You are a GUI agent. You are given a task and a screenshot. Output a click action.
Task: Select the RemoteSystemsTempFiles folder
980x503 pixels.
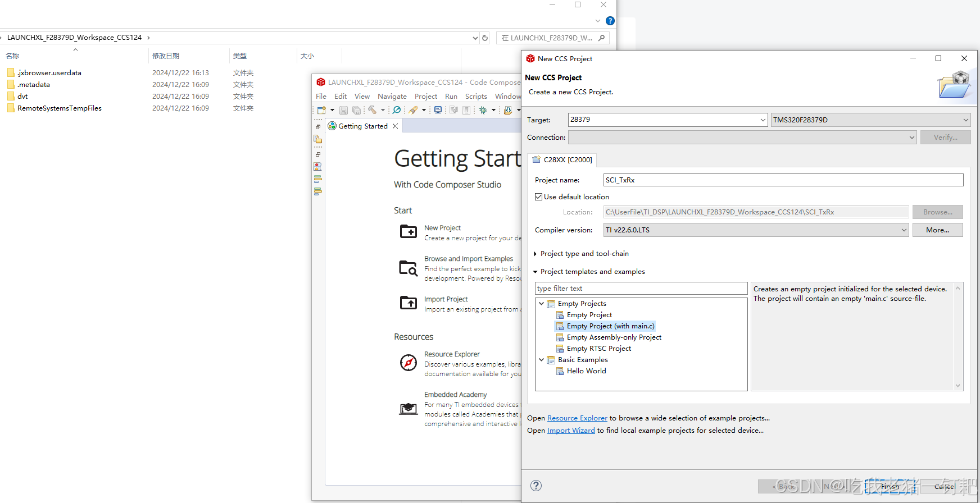59,108
